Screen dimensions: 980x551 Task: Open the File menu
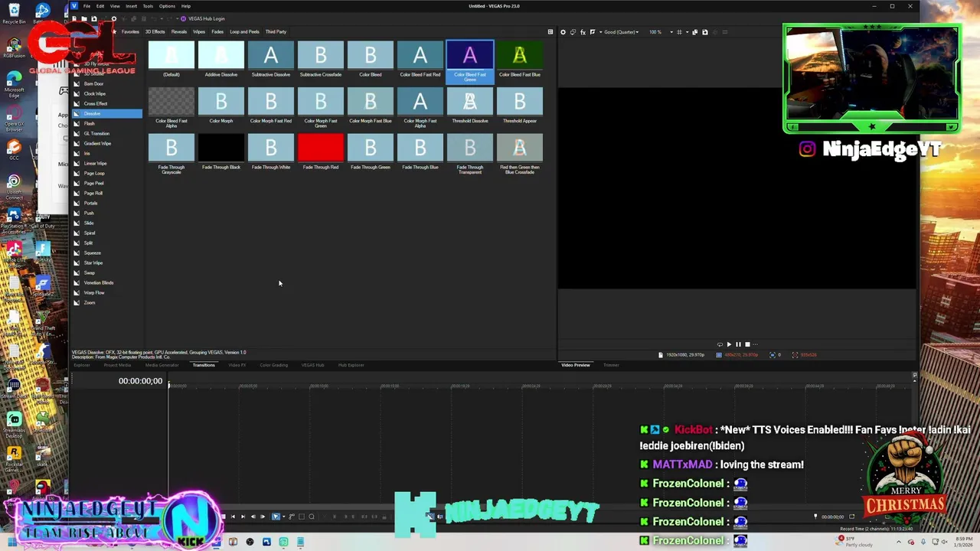click(87, 6)
